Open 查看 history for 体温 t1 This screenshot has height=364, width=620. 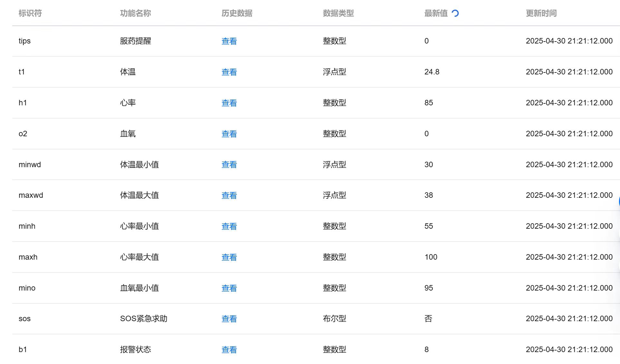(229, 72)
